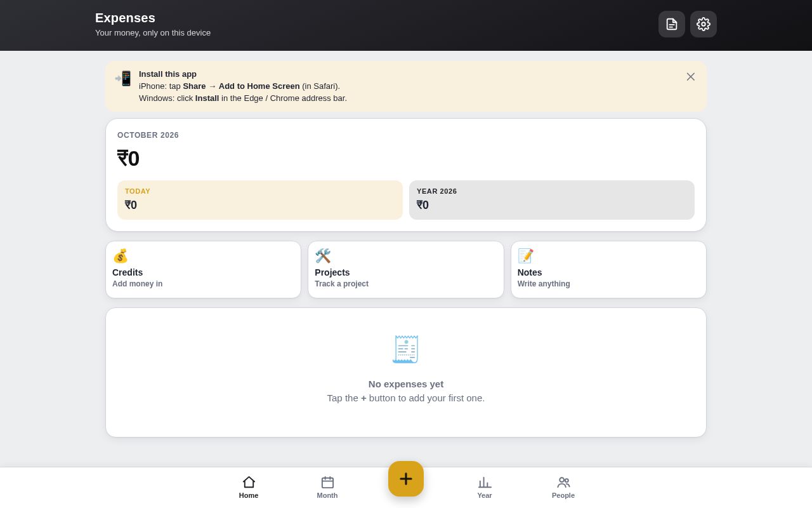Tap the yellow plus add expense button
Viewport: 812px width, 508px height.
[406, 479]
